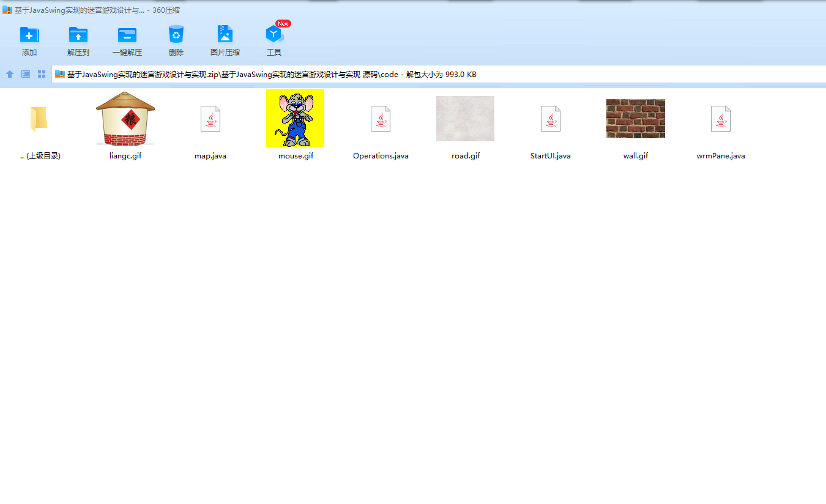The image size is (826, 504).
Task: Click the zip icon inside address bar
Action: point(59,74)
